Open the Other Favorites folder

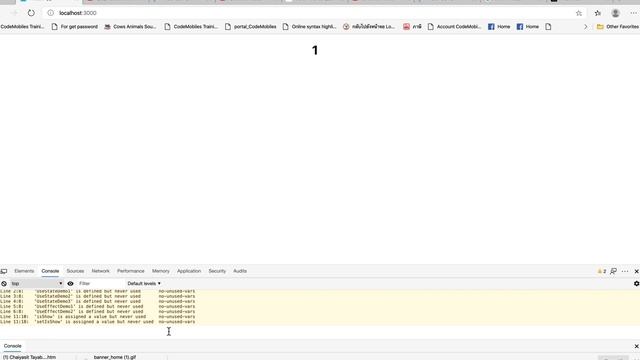(618, 27)
